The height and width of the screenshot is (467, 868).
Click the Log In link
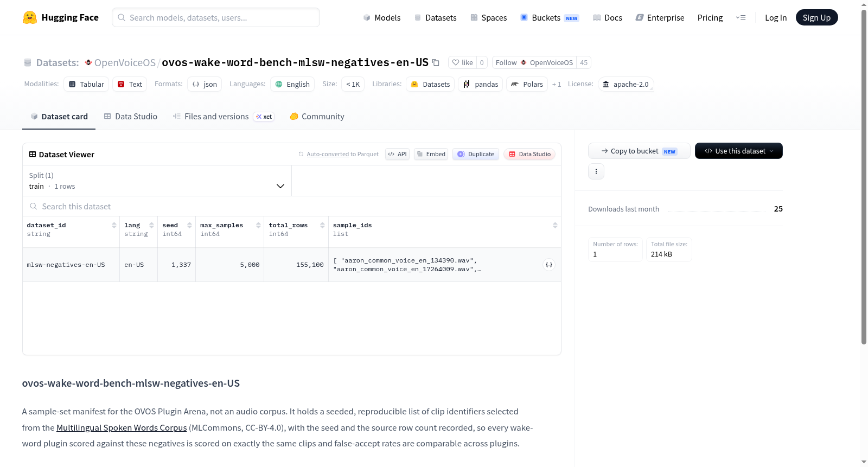click(x=776, y=17)
